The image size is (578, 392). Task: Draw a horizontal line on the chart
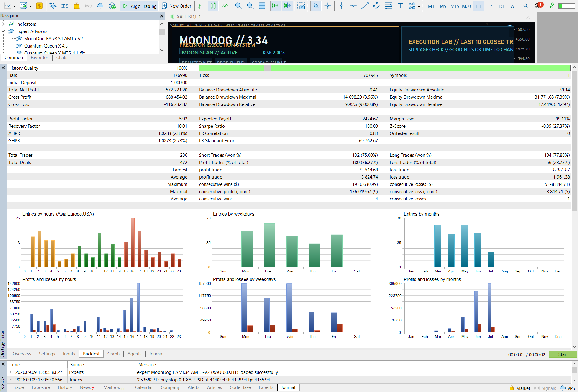353,6
